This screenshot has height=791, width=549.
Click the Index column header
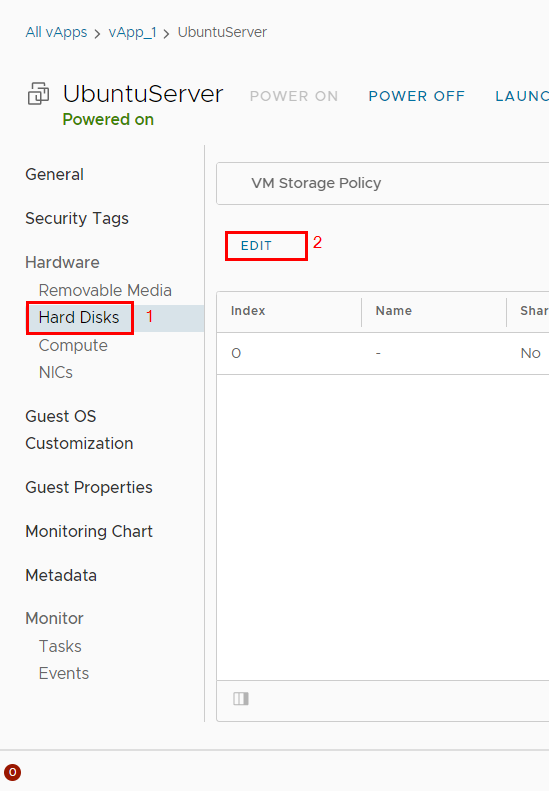coord(248,311)
